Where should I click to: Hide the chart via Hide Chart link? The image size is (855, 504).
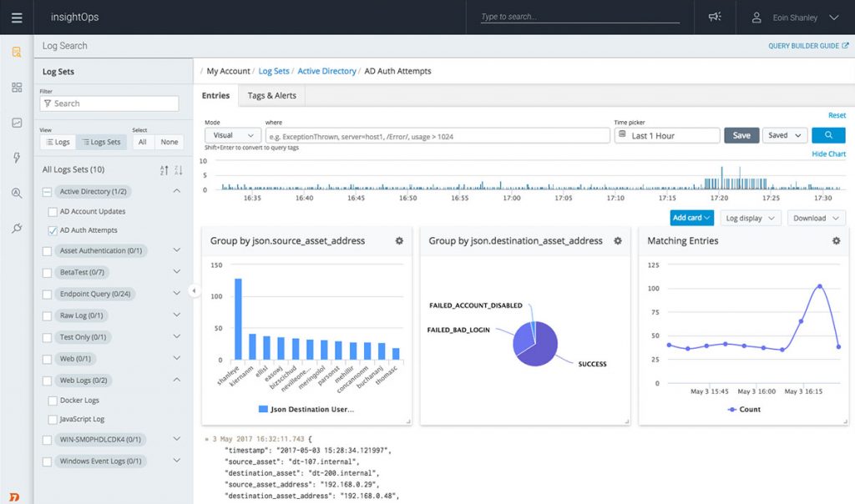coord(829,154)
